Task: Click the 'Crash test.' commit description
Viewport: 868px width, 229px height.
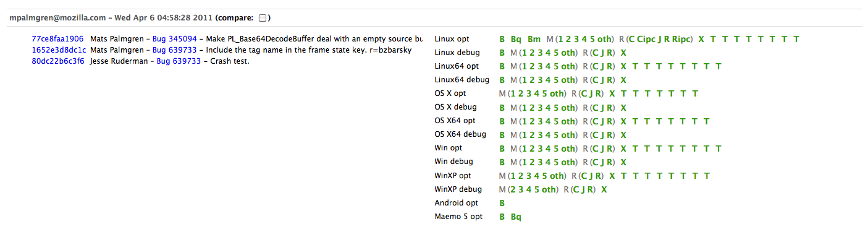Action: point(229,61)
